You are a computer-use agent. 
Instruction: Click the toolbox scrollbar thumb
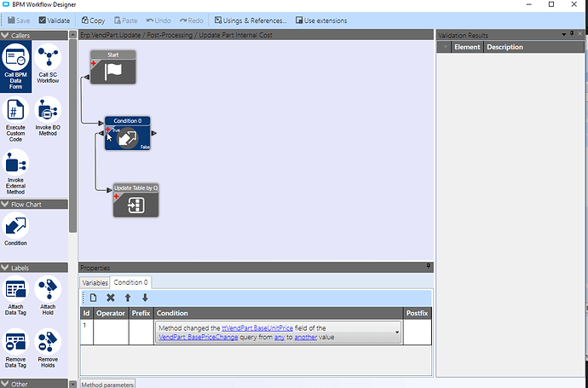click(72, 135)
